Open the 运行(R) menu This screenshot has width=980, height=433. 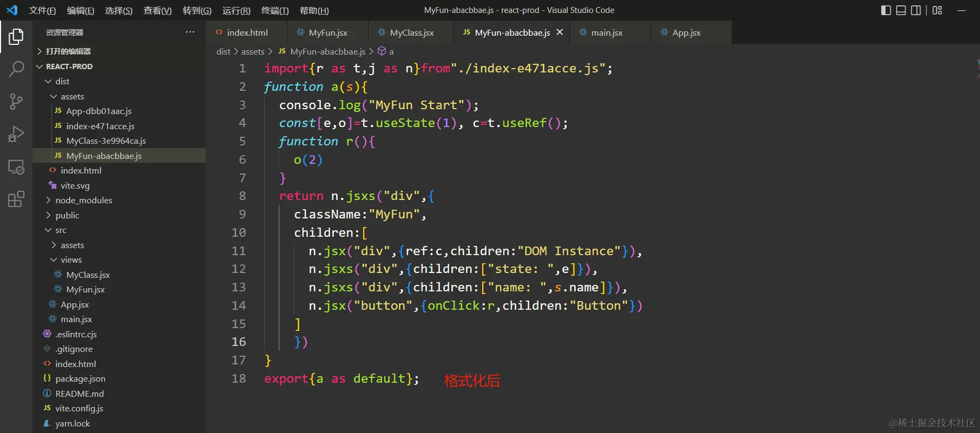click(236, 10)
